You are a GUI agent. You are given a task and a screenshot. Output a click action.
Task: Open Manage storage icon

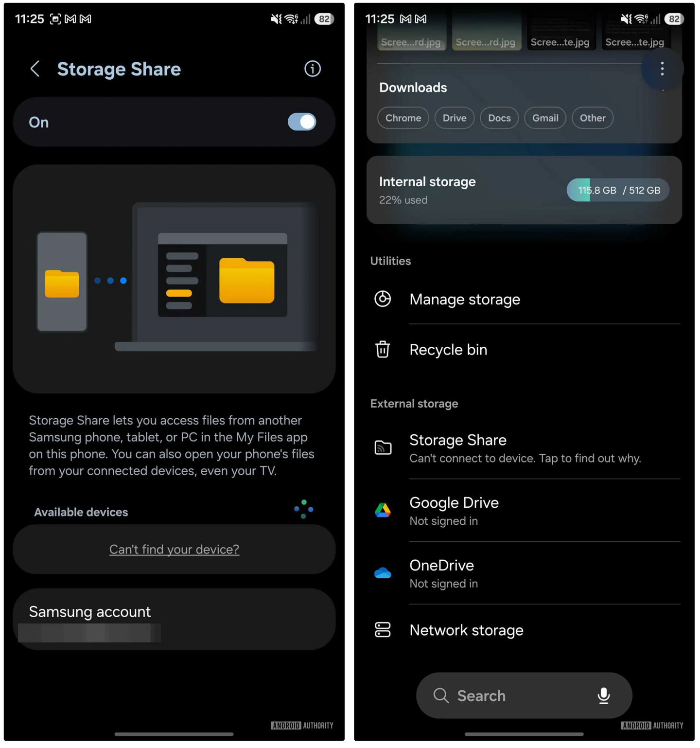(383, 299)
